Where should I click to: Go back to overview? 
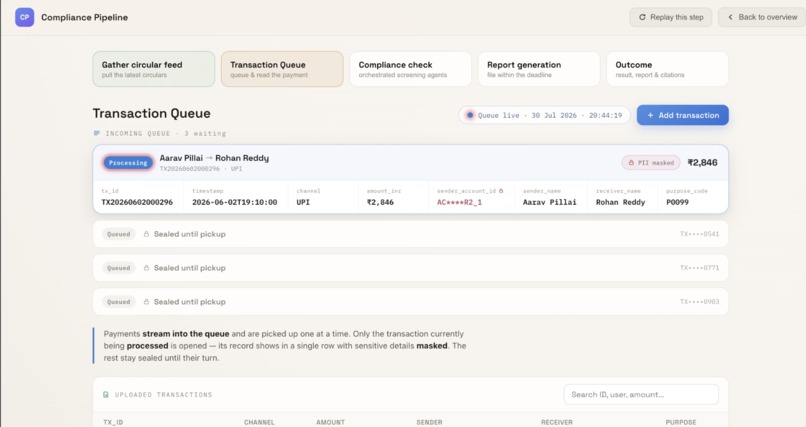click(x=762, y=17)
